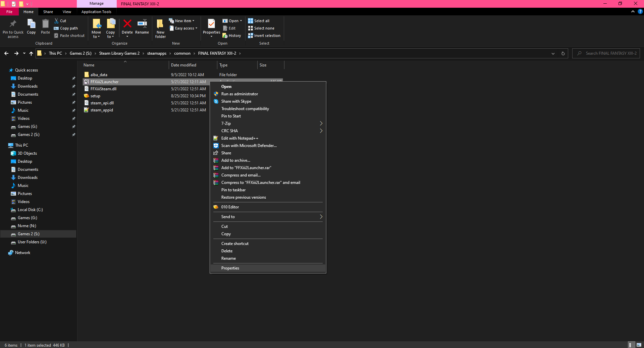Switch to Large icons view layout icon
644x348 pixels.
tap(639, 345)
